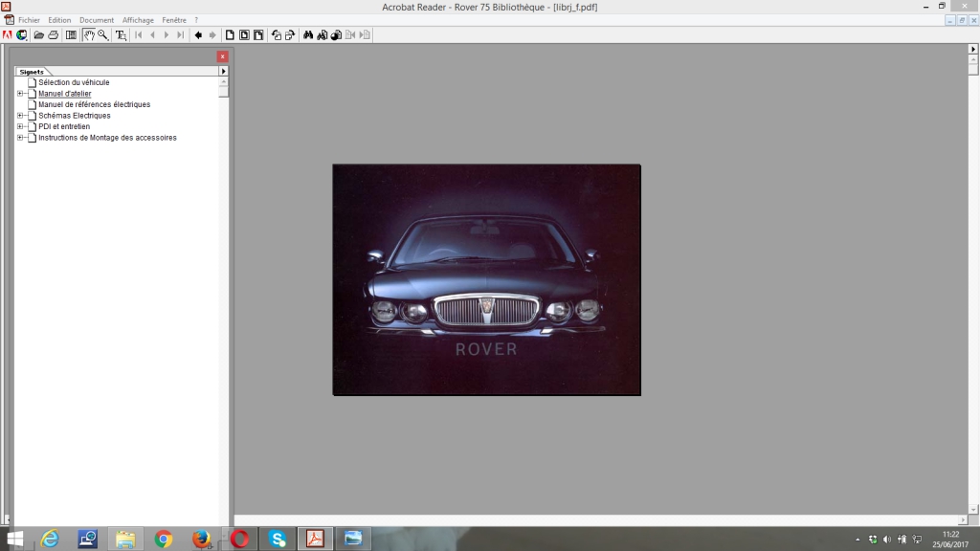Open Opera browser from taskbar
The height and width of the screenshot is (551, 980).
(239, 539)
